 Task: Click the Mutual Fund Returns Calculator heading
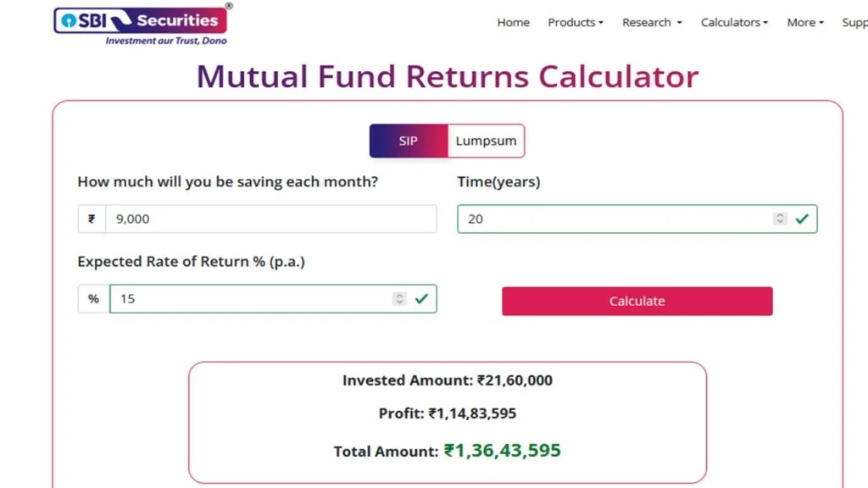coord(448,76)
